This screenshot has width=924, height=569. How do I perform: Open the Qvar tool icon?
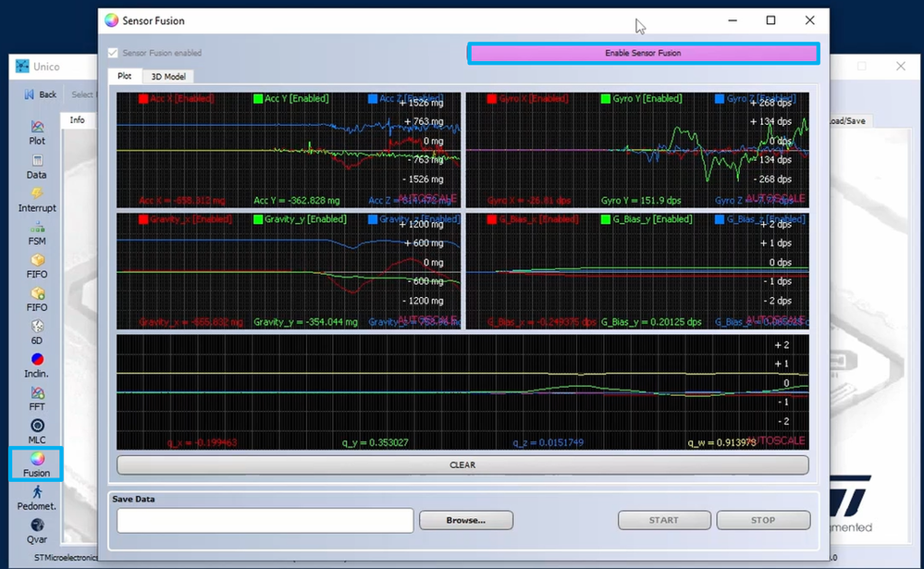[37, 531]
